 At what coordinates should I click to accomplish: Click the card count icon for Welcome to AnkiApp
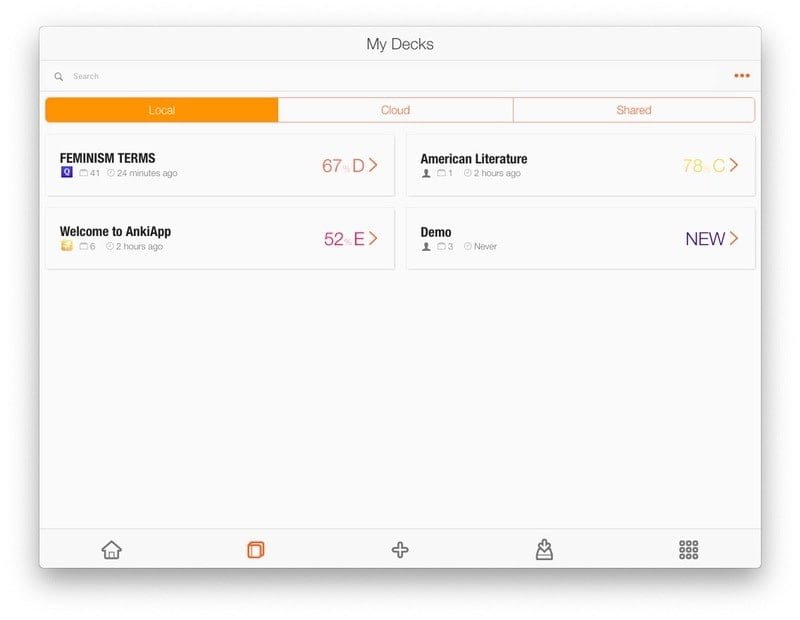click(84, 246)
